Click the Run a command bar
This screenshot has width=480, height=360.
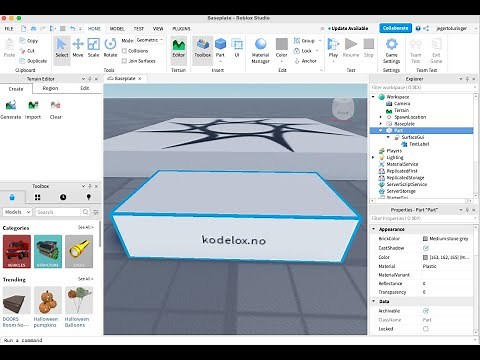pos(237,340)
